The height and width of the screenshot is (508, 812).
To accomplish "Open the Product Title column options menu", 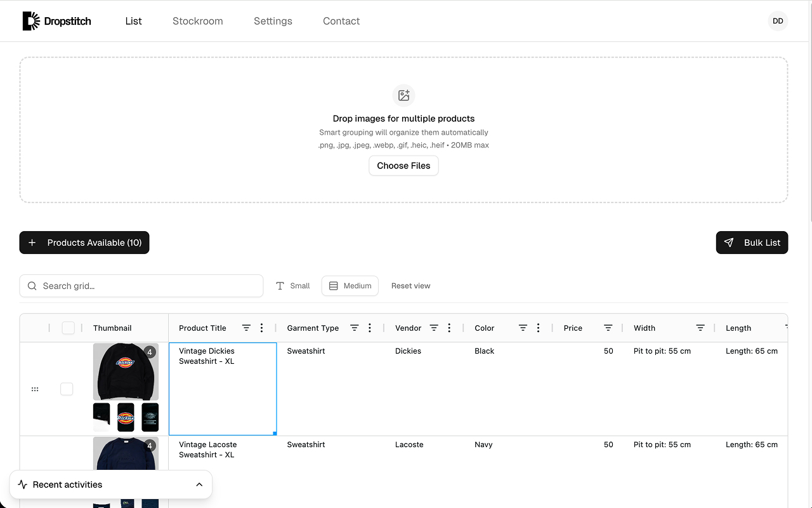I will coord(261,328).
